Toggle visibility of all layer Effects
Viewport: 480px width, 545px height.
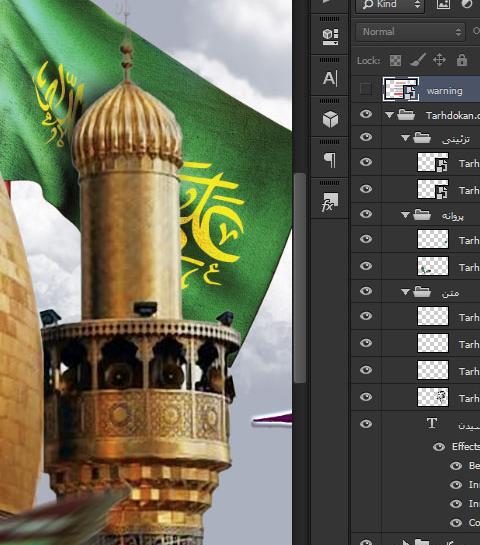click(x=439, y=447)
